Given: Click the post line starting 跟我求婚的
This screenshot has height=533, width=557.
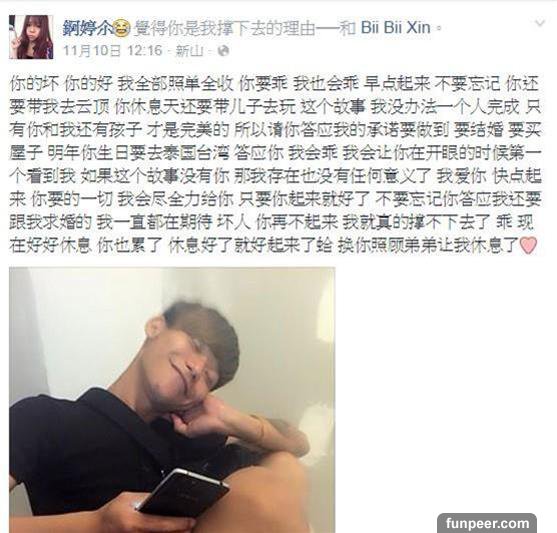Looking at the screenshot, I should 272,223.
